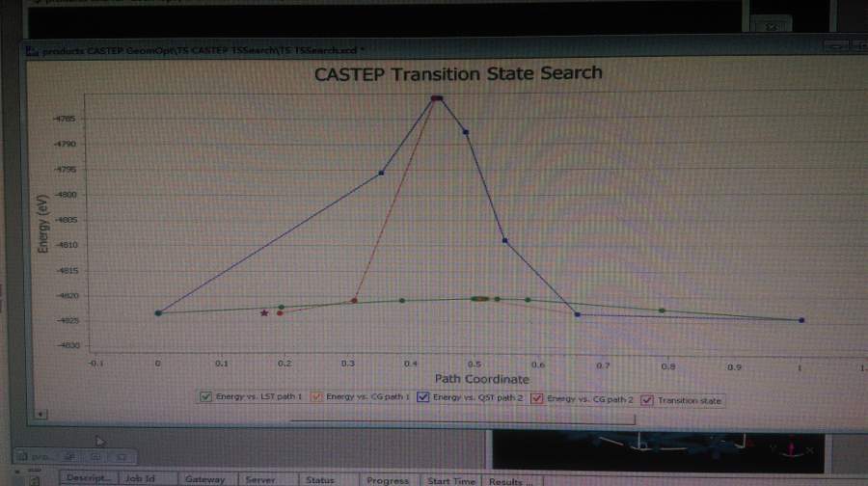
Task: Click the CASTEP Transition State Search chart title
Action: (x=458, y=73)
